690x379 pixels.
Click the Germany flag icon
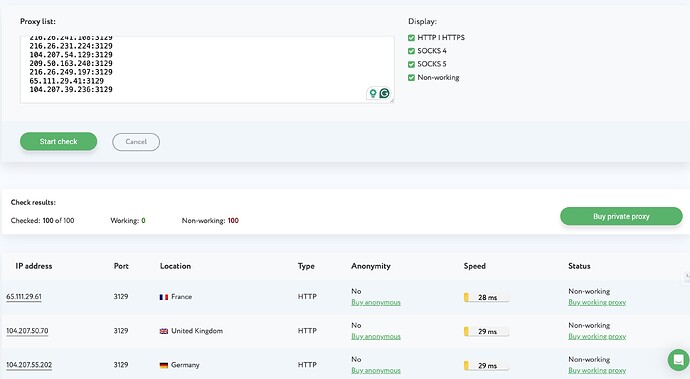pyautogui.click(x=164, y=365)
